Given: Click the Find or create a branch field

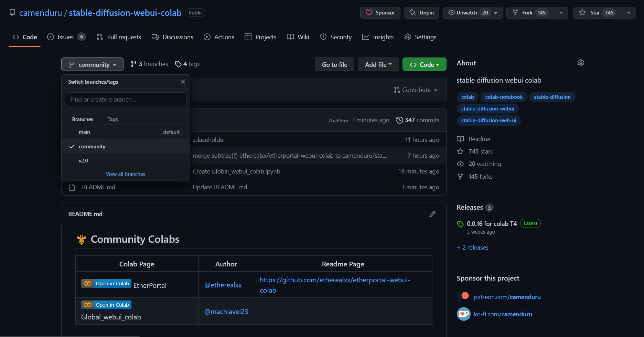Looking at the screenshot, I should pyautogui.click(x=126, y=99).
